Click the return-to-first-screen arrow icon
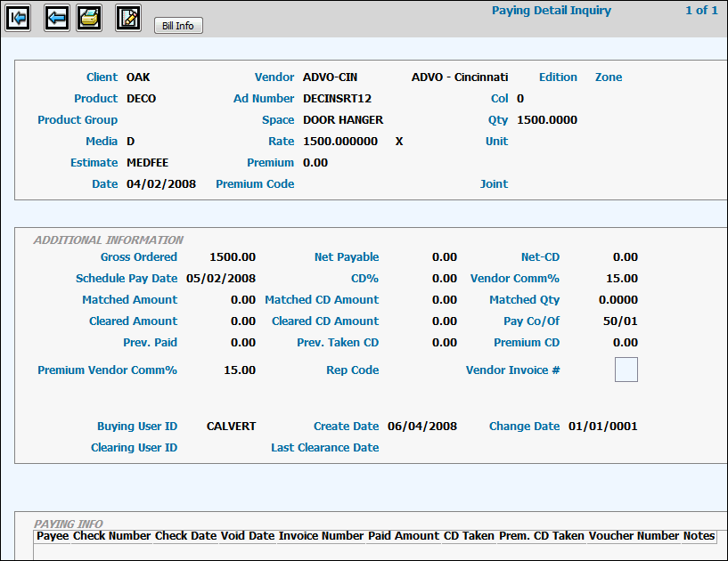 (18, 18)
